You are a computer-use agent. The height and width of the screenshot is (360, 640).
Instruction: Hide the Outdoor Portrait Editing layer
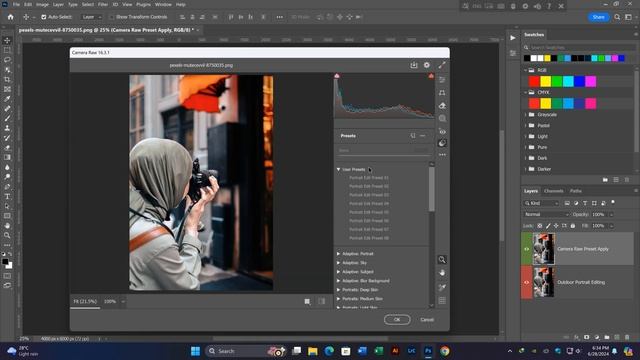click(x=527, y=282)
